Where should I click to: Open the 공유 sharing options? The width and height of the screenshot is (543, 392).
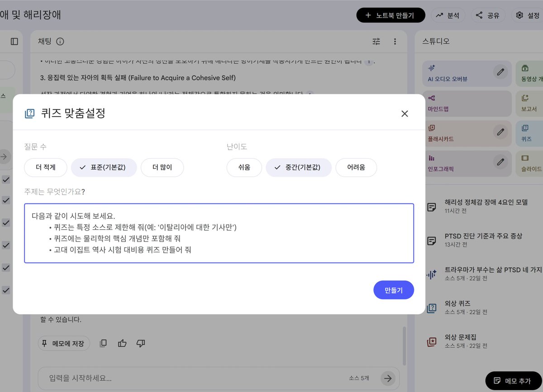(488, 15)
